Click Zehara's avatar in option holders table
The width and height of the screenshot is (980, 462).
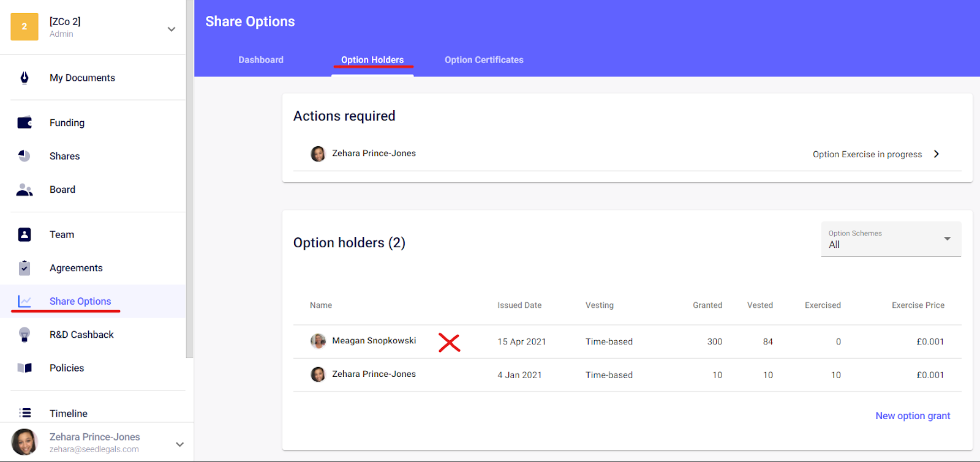pos(318,374)
